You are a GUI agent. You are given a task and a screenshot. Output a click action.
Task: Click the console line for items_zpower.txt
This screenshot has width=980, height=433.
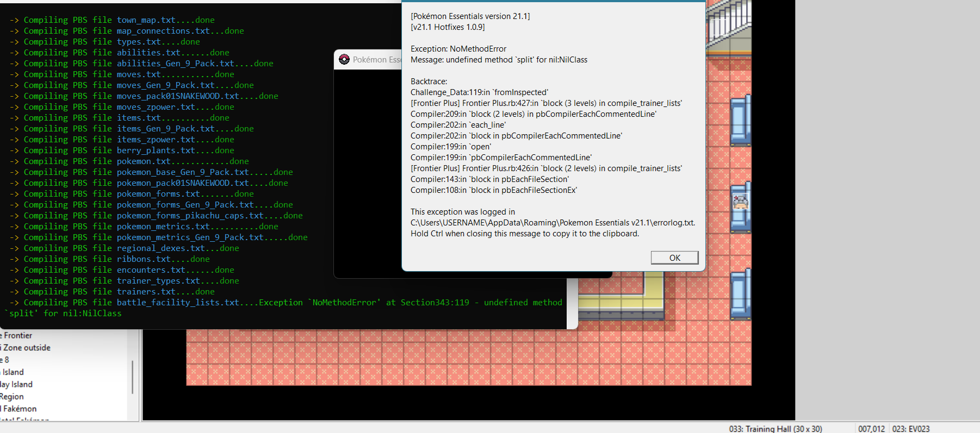(x=122, y=140)
